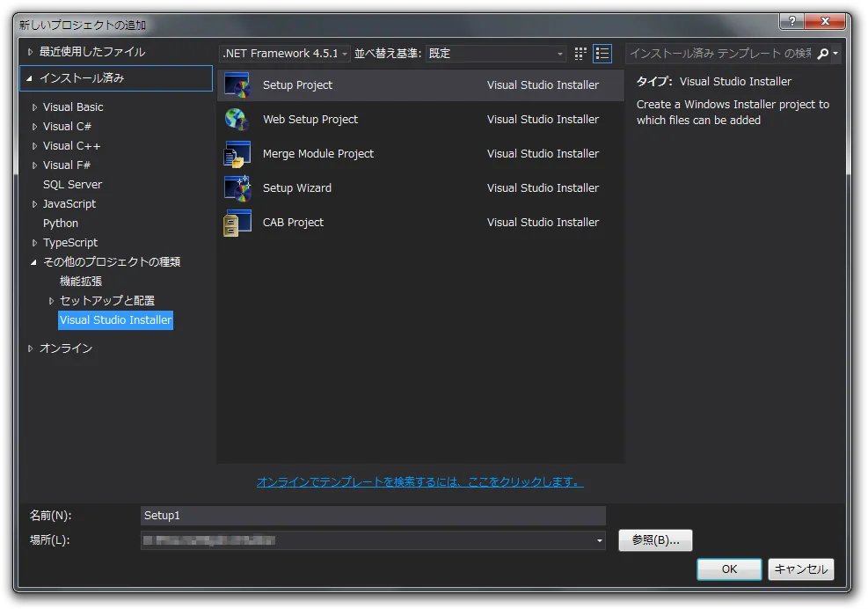Select the Setup Wizard name text

point(297,187)
